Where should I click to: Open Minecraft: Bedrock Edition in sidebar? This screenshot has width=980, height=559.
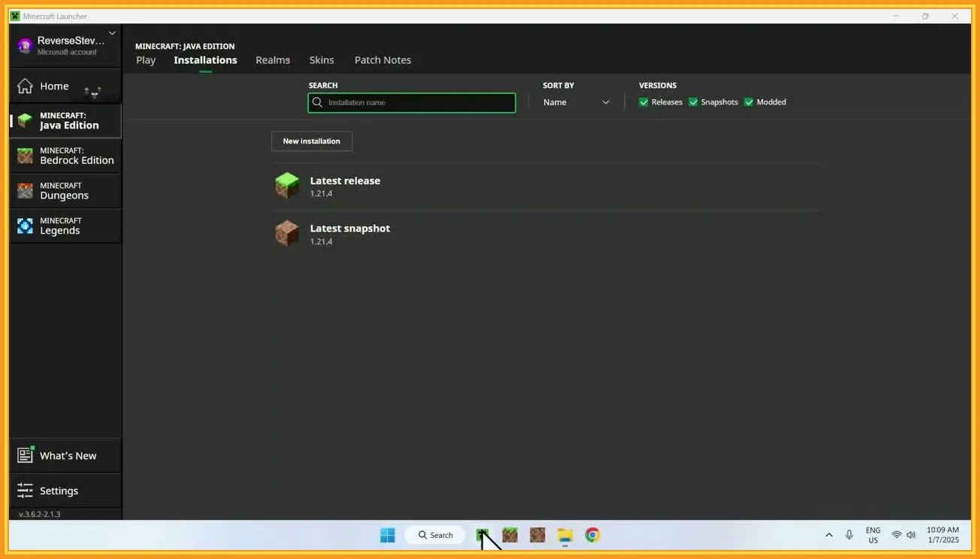pyautogui.click(x=65, y=156)
